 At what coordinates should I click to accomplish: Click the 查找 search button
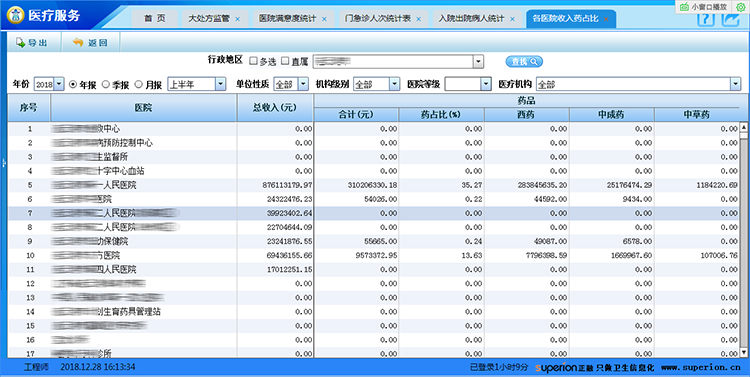click(524, 62)
